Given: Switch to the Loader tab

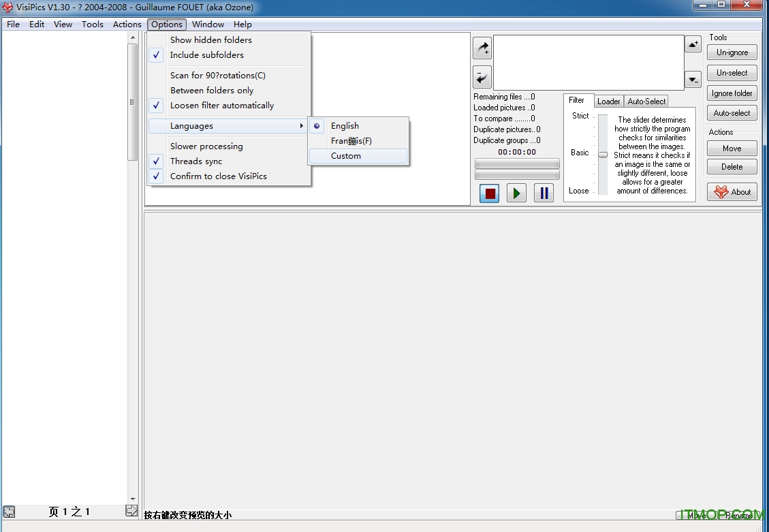Looking at the screenshot, I should tap(608, 101).
